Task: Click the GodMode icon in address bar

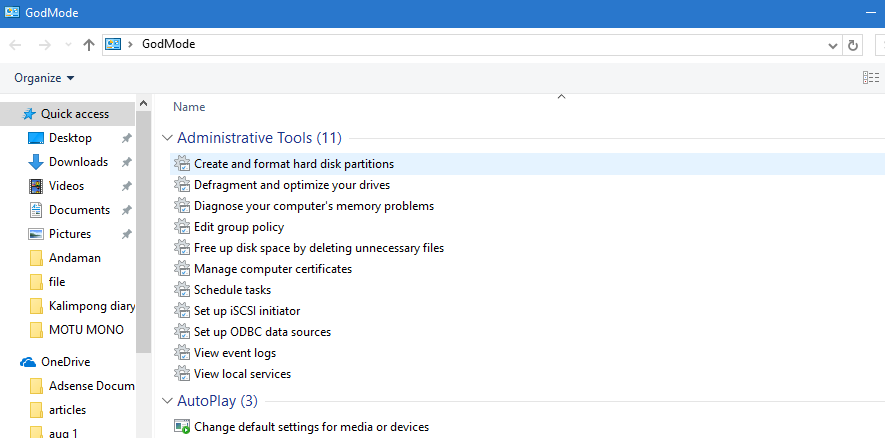Action: (x=113, y=44)
